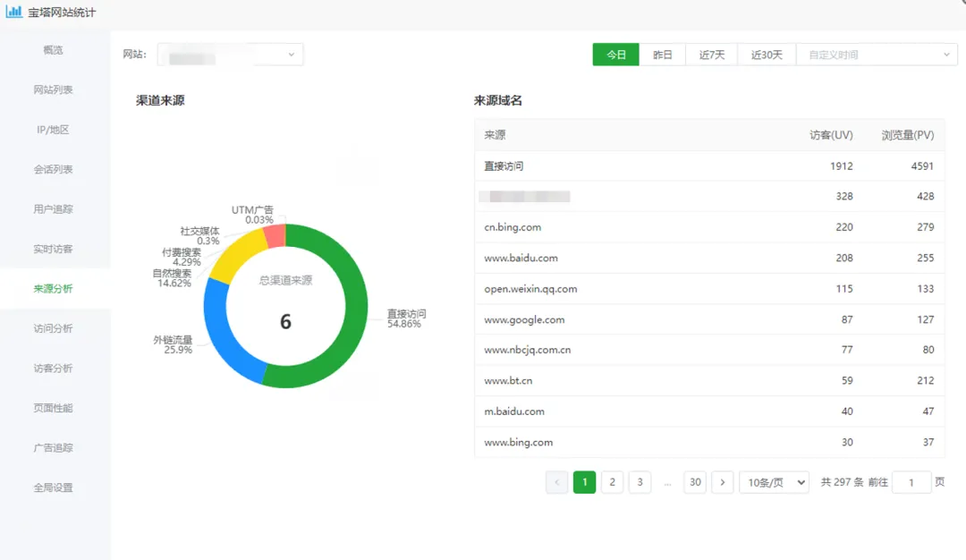
Task: Click the 来源 column header
Action: point(495,135)
